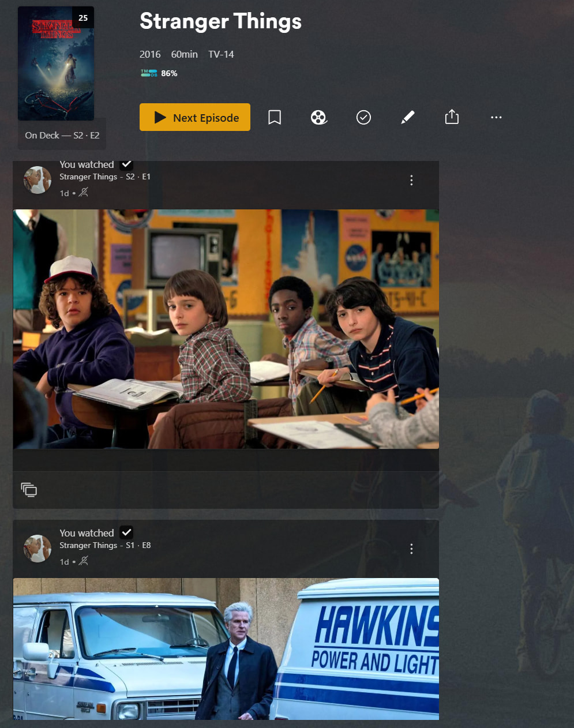Viewport: 574px width, 728px height.
Task: Open trailers and extras film reel icon
Action: pyautogui.click(x=319, y=118)
